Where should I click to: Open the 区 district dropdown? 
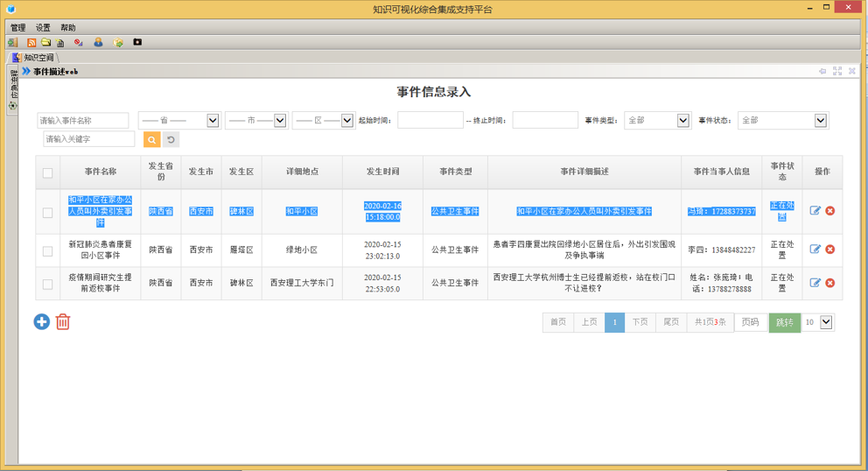coord(323,120)
